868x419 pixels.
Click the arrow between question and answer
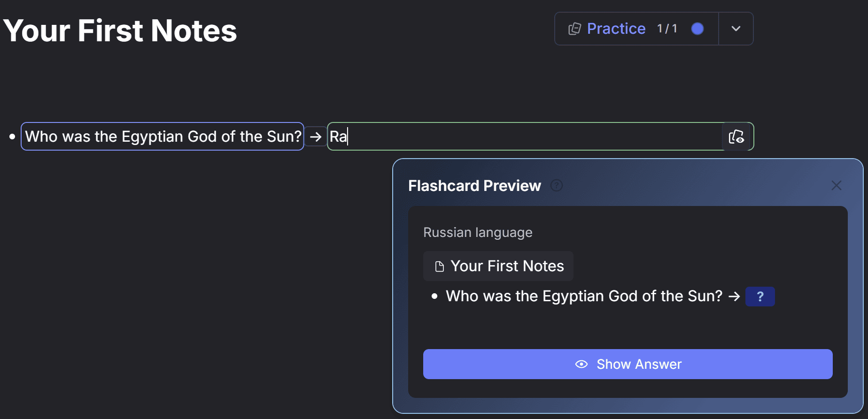pyautogui.click(x=316, y=137)
